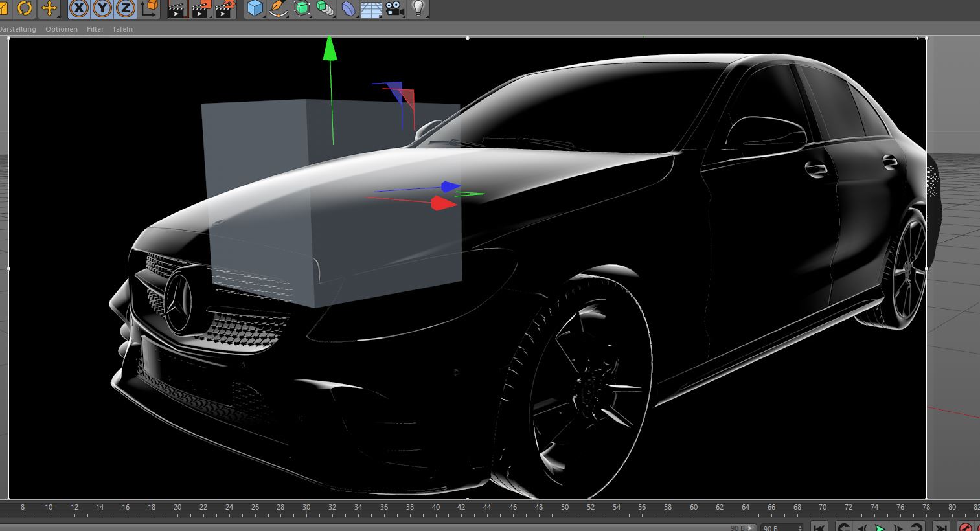
Task: Select the Rotate tool
Action: tap(25, 8)
